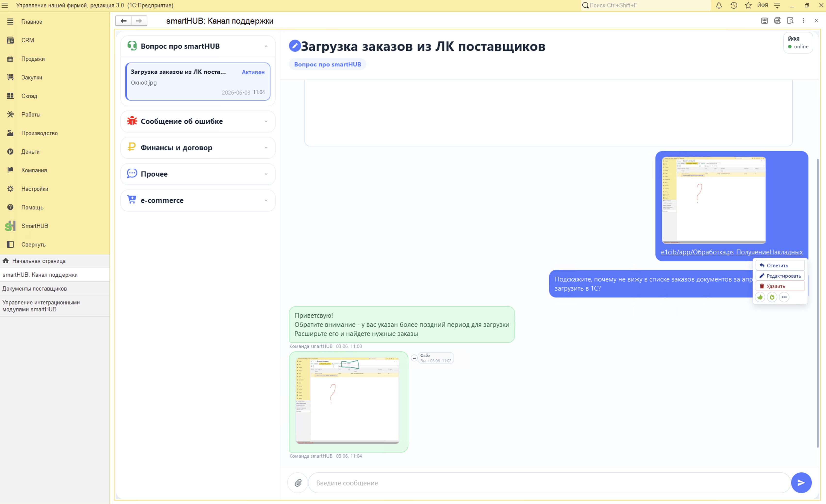This screenshot has height=504, width=826.
Task: Switch to the Начальная страница tab
Action: click(x=55, y=261)
